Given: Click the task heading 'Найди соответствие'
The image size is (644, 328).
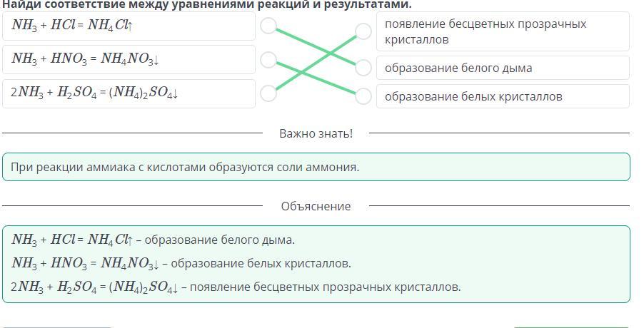Looking at the screenshot, I should coord(207,4).
